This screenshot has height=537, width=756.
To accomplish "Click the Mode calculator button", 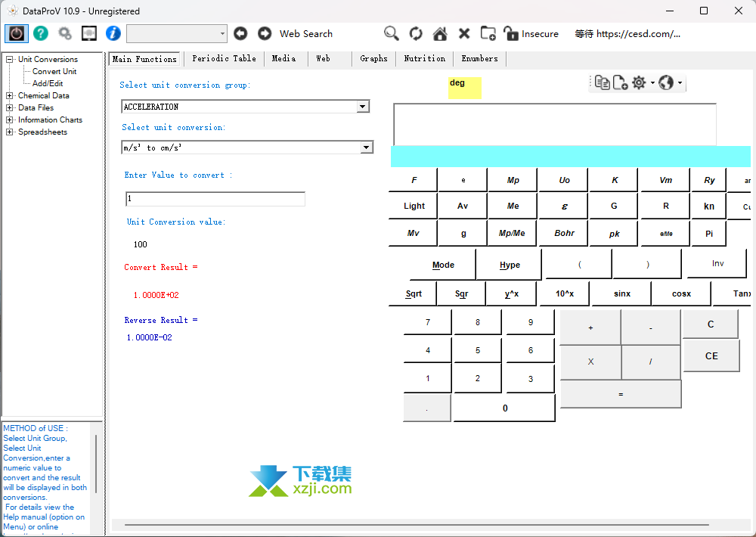I will pos(443,265).
